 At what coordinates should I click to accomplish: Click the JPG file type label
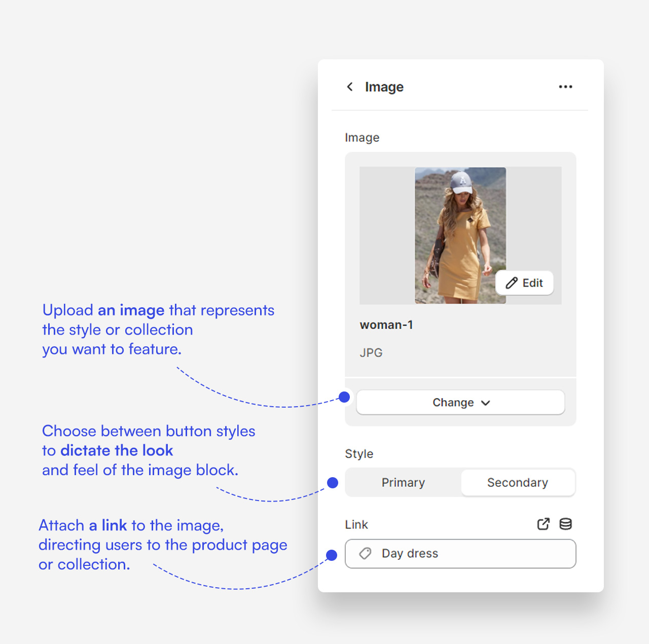pyautogui.click(x=371, y=352)
